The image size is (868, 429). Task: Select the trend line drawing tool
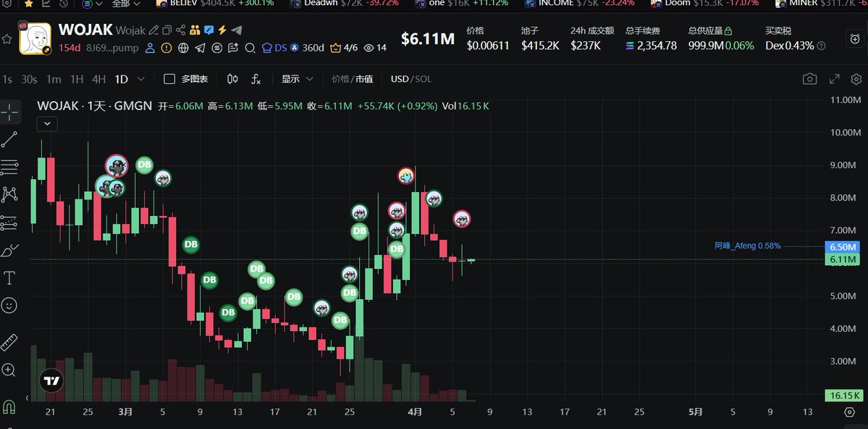coord(9,140)
